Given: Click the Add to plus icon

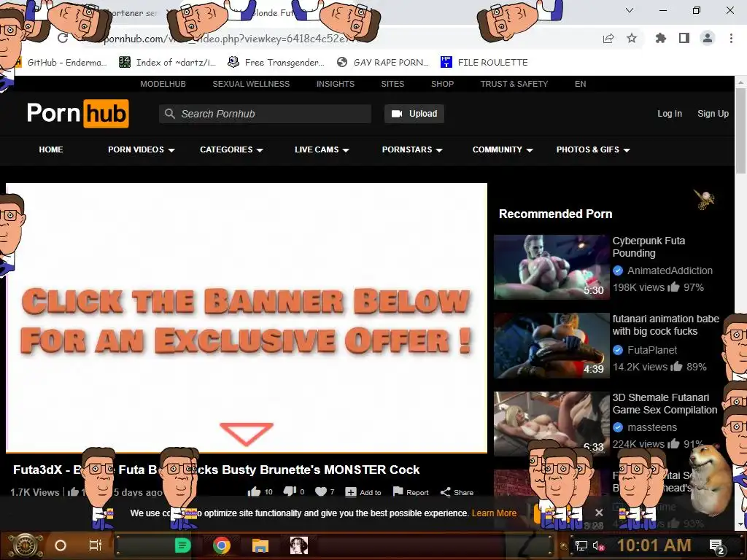Looking at the screenshot, I should [351, 492].
